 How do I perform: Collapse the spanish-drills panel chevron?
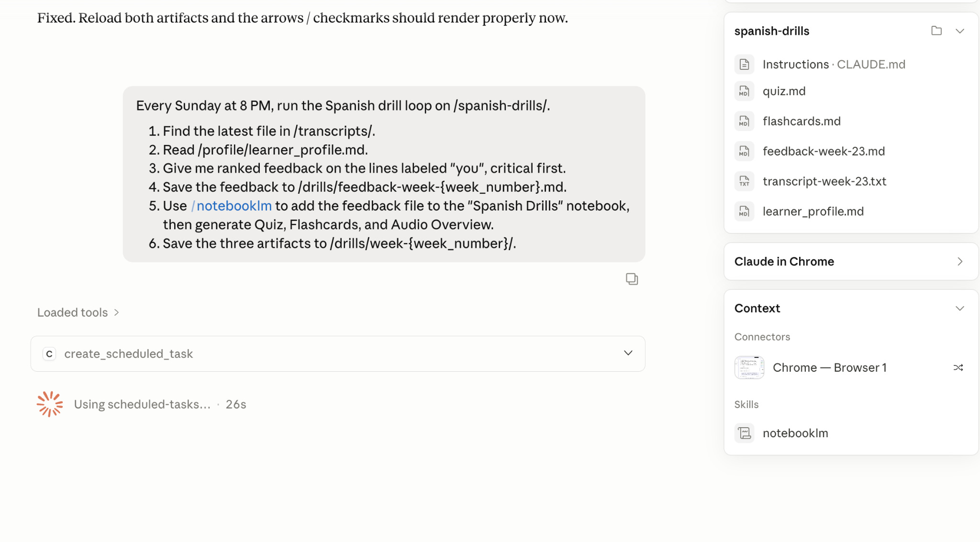click(959, 31)
